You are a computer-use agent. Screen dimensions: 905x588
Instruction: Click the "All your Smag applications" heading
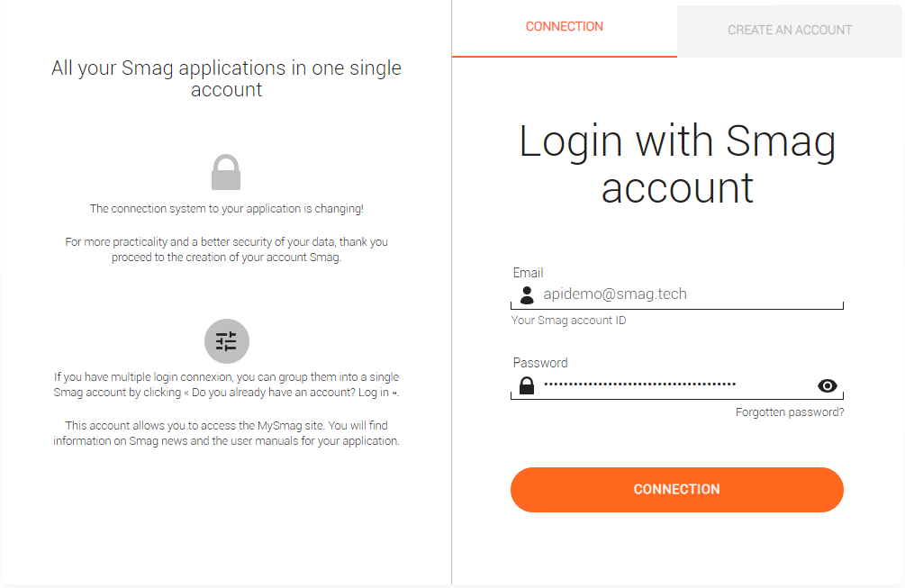[226, 78]
